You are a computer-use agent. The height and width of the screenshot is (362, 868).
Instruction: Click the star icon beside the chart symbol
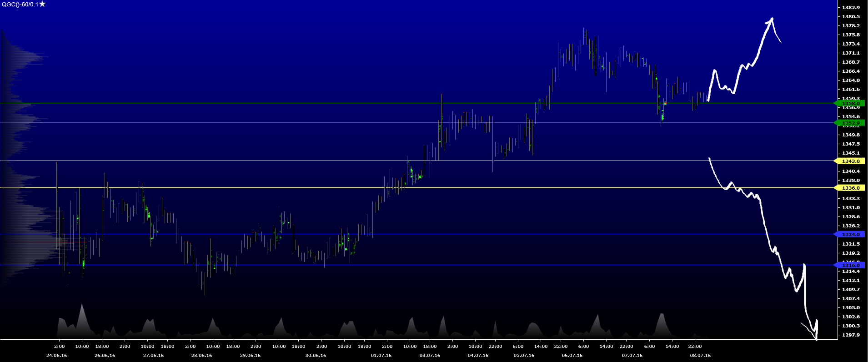click(x=42, y=4)
